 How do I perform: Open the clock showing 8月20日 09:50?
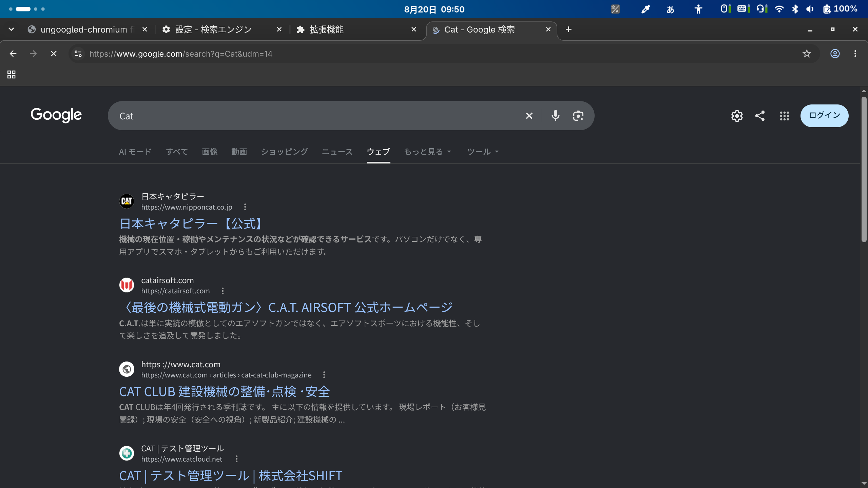[434, 9]
